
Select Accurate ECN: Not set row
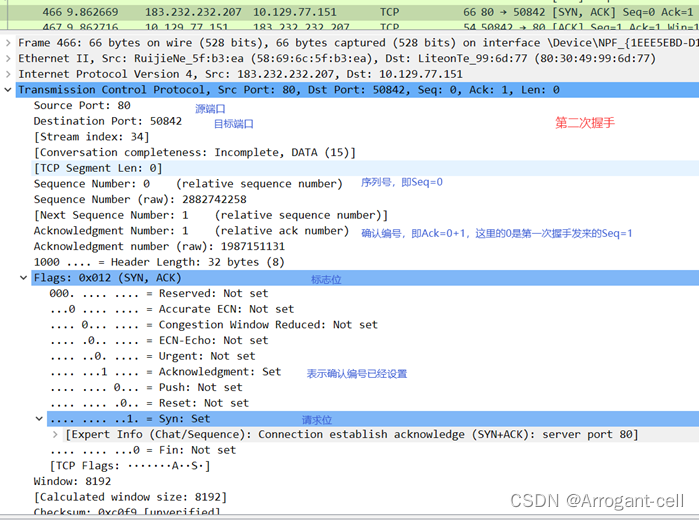tap(172, 309)
